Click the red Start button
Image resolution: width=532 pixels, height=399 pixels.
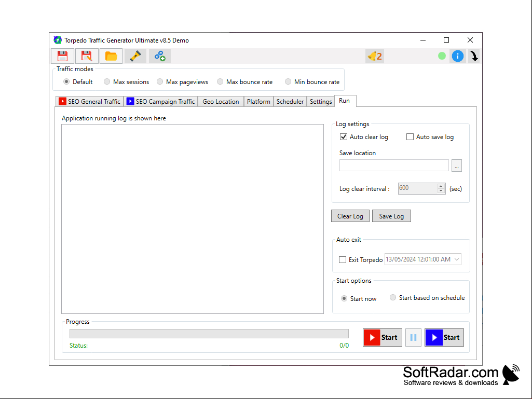(383, 337)
